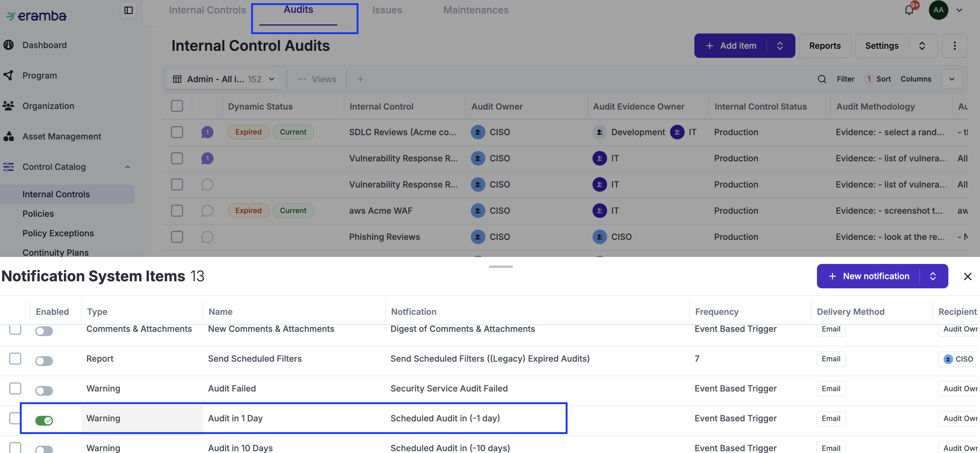Image resolution: width=980 pixels, height=453 pixels.
Task: Open comment bubble on SDLC Reviews row
Action: [x=207, y=132]
